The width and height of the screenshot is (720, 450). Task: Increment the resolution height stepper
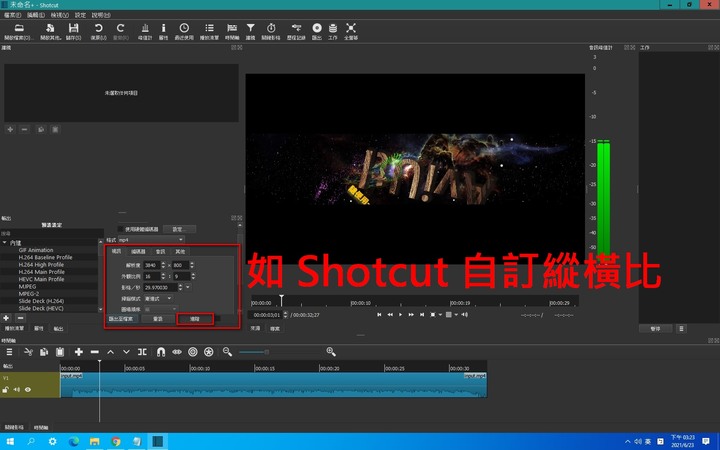[192, 263]
